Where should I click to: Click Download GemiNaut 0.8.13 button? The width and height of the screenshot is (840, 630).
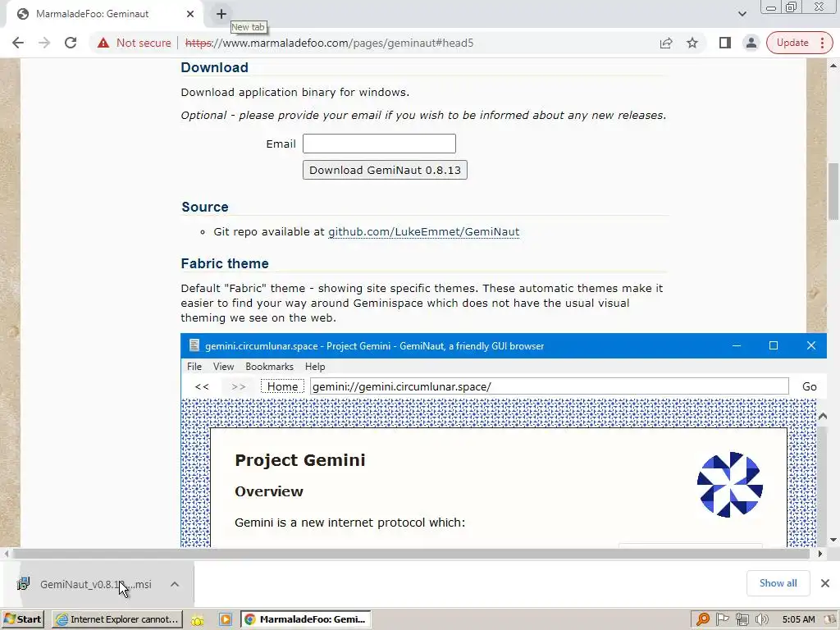point(385,170)
